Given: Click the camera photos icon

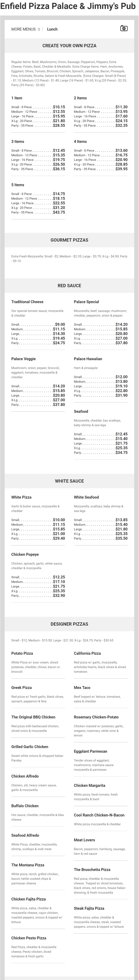Looking at the screenshot, I should click(124, 28).
